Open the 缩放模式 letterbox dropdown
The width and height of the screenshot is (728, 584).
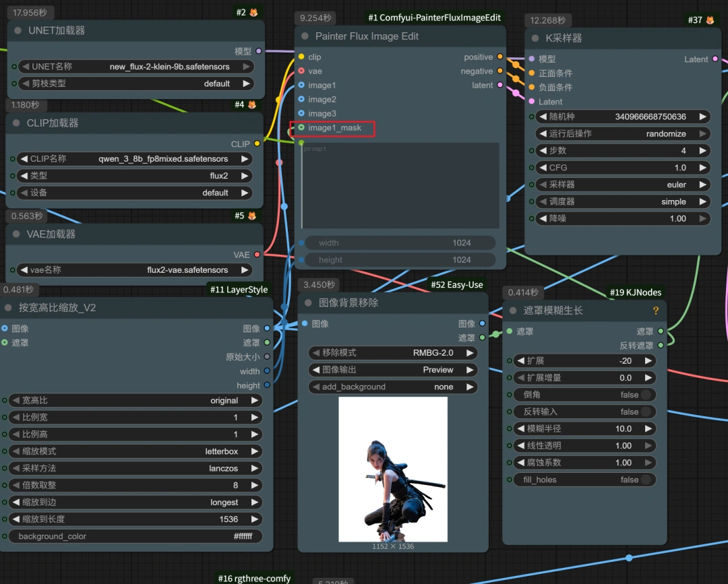pyautogui.click(x=135, y=451)
